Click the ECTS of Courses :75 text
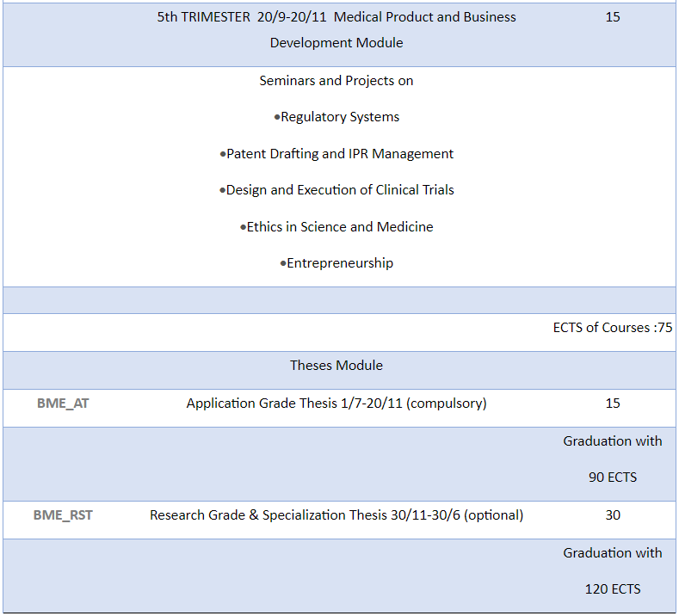The width and height of the screenshot is (679, 616). click(x=612, y=328)
